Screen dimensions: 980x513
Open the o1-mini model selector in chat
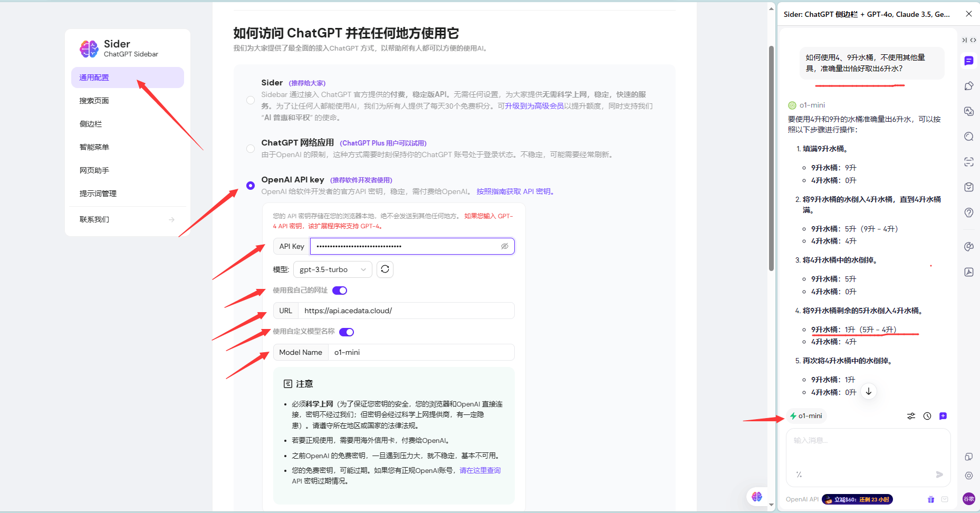point(806,416)
